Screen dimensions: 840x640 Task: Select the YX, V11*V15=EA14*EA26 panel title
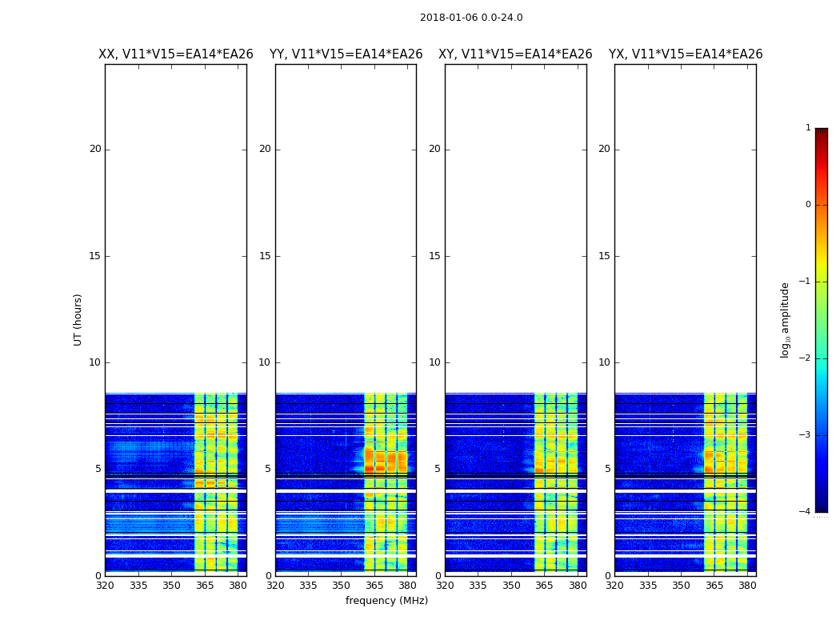click(x=685, y=54)
